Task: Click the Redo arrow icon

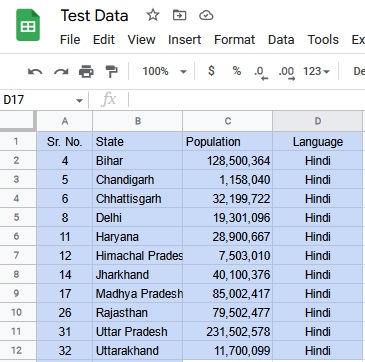Action: point(61,71)
